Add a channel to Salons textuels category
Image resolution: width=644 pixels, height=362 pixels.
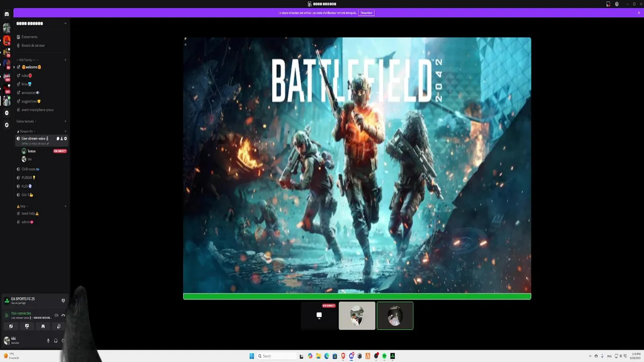(x=65, y=121)
